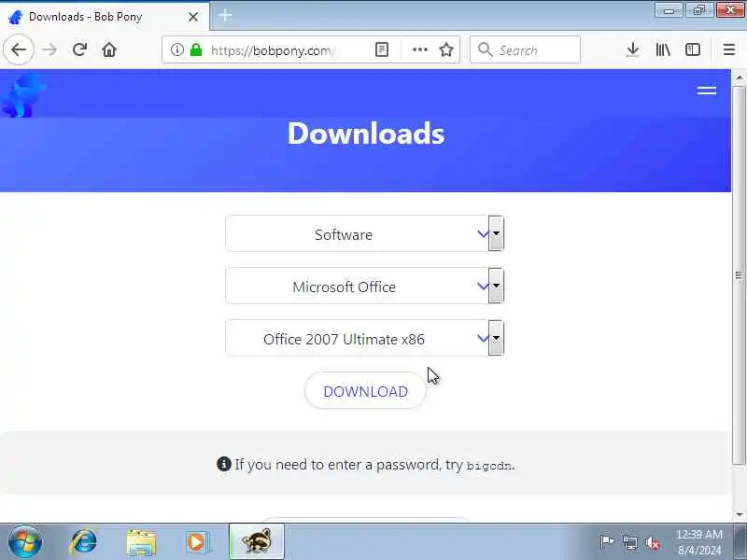Close the Downloads - Bob Pony tab
The height and width of the screenshot is (560, 747).
pyautogui.click(x=193, y=17)
